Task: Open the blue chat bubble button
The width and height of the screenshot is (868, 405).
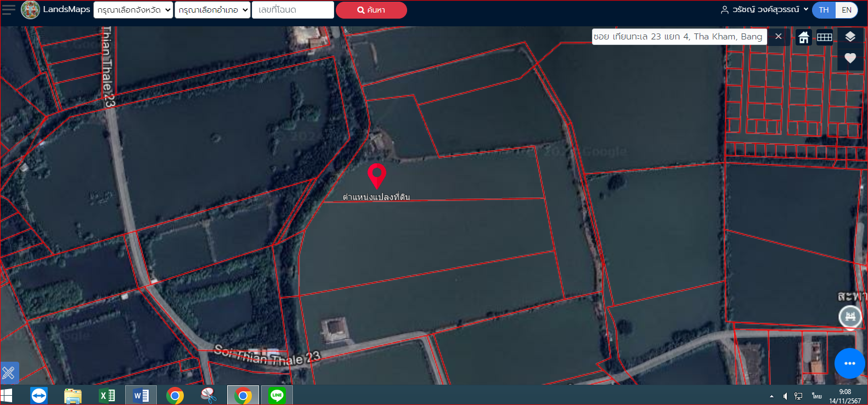Action: tap(849, 363)
